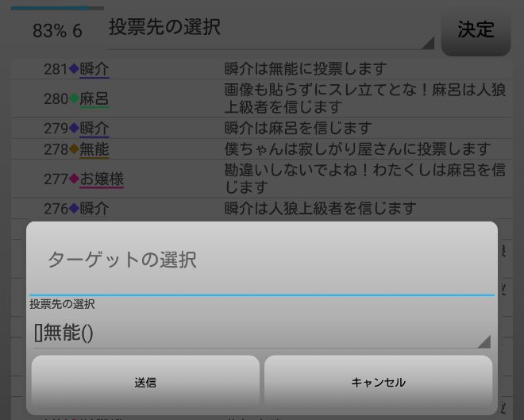Screen dimensions: 524x420
Task: Click message 僕ちゃんは寂しがり屋さんに投票します
Action: tap(357, 149)
